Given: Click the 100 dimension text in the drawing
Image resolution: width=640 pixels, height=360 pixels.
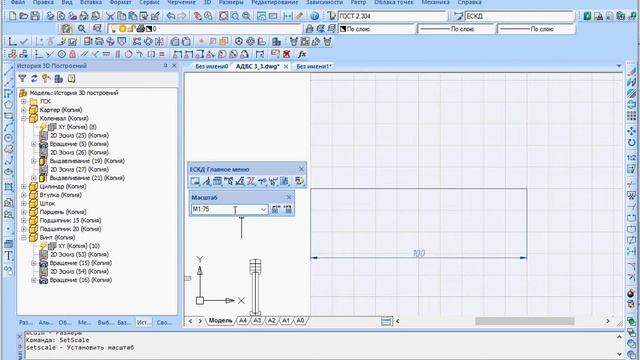Looking at the screenshot, I should coord(419,253).
